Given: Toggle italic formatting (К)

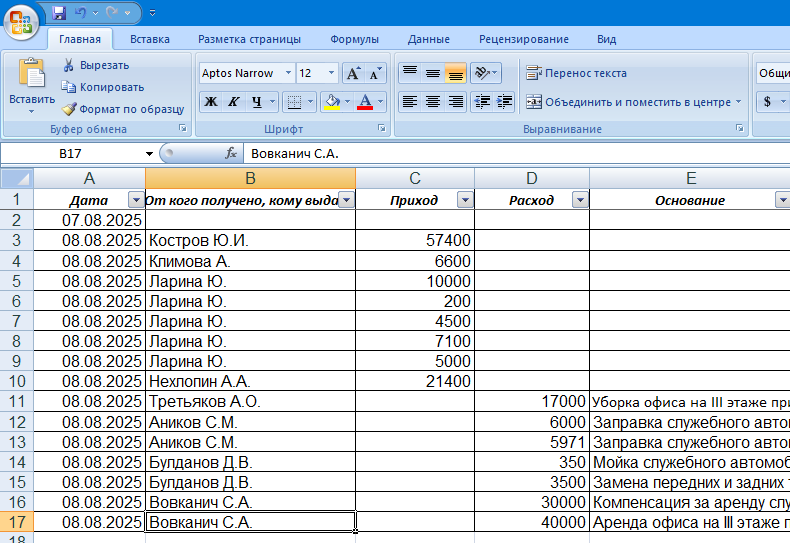Looking at the screenshot, I should [x=234, y=101].
